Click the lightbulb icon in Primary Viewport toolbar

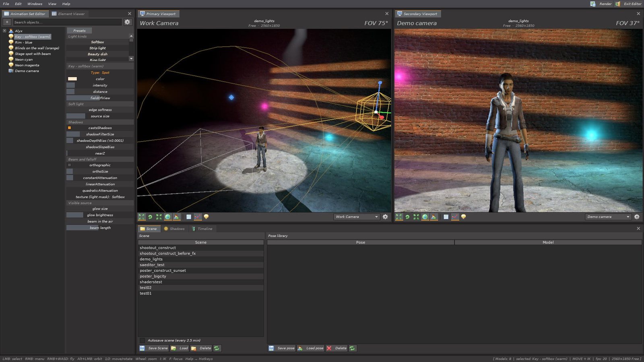point(206,217)
